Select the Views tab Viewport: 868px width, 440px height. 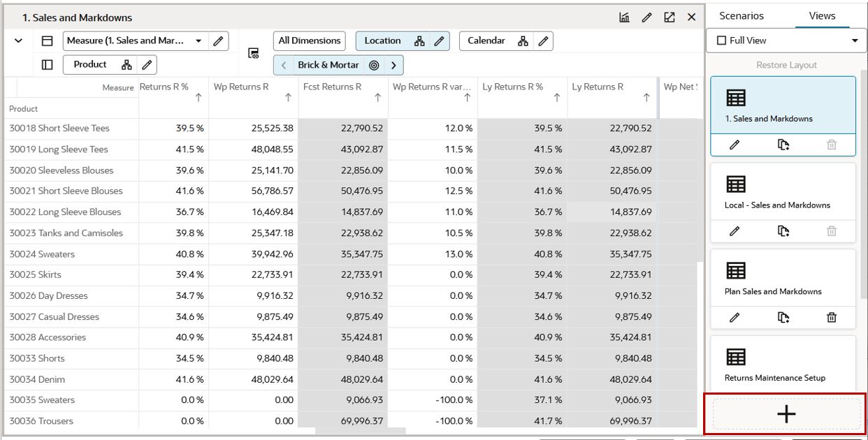click(x=822, y=16)
